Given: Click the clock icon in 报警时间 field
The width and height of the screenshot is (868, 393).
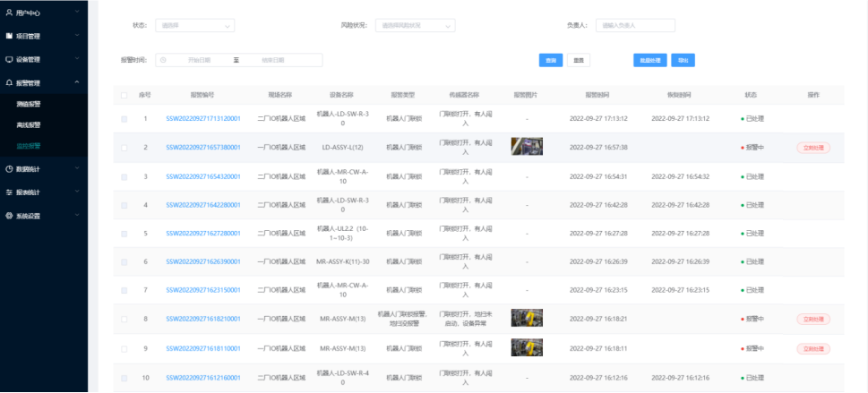Looking at the screenshot, I should pos(163,60).
